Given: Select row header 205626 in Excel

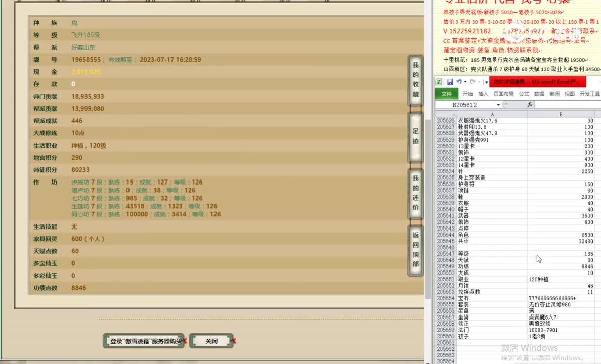Looking at the screenshot, I should (x=446, y=121).
